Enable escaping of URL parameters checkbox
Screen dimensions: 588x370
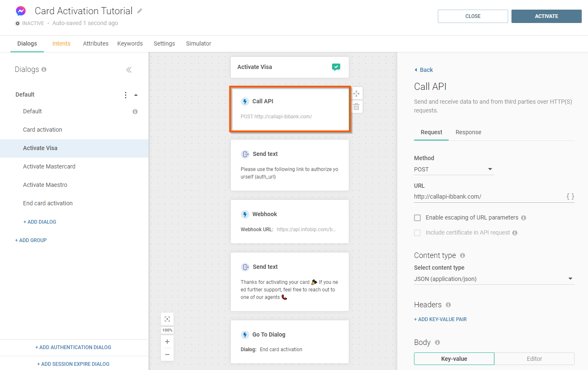point(417,218)
